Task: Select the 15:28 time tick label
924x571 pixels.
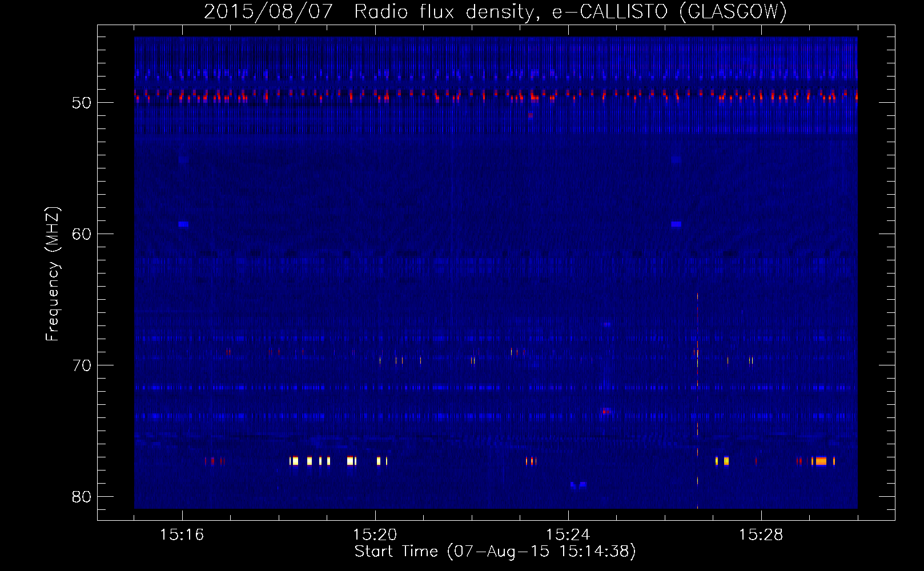Action: pyautogui.click(x=761, y=534)
